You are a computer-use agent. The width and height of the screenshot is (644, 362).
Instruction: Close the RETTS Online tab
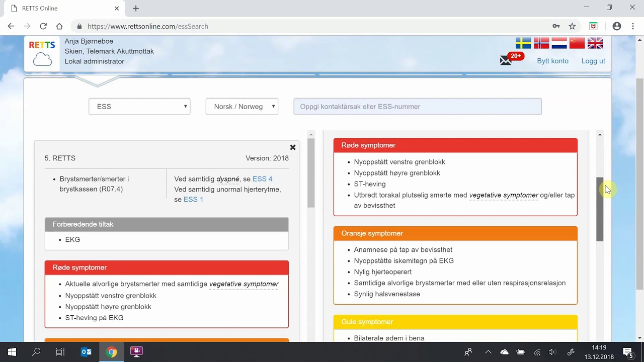click(x=117, y=8)
